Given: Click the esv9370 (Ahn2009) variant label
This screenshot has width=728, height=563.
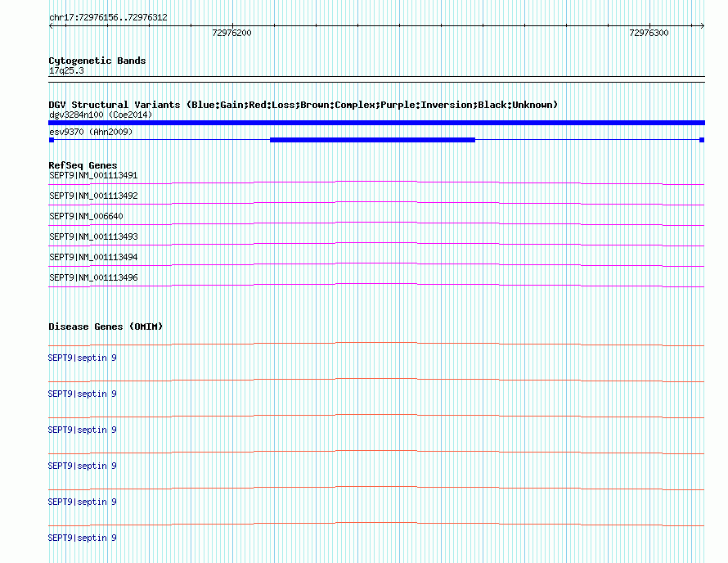Looking at the screenshot, I should click(x=91, y=132).
